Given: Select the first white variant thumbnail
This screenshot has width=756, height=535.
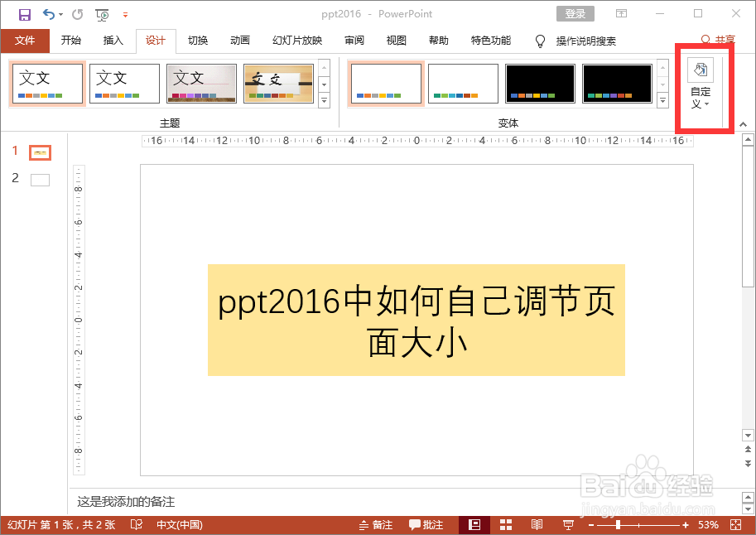Looking at the screenshot, I should tap(386, 84).
